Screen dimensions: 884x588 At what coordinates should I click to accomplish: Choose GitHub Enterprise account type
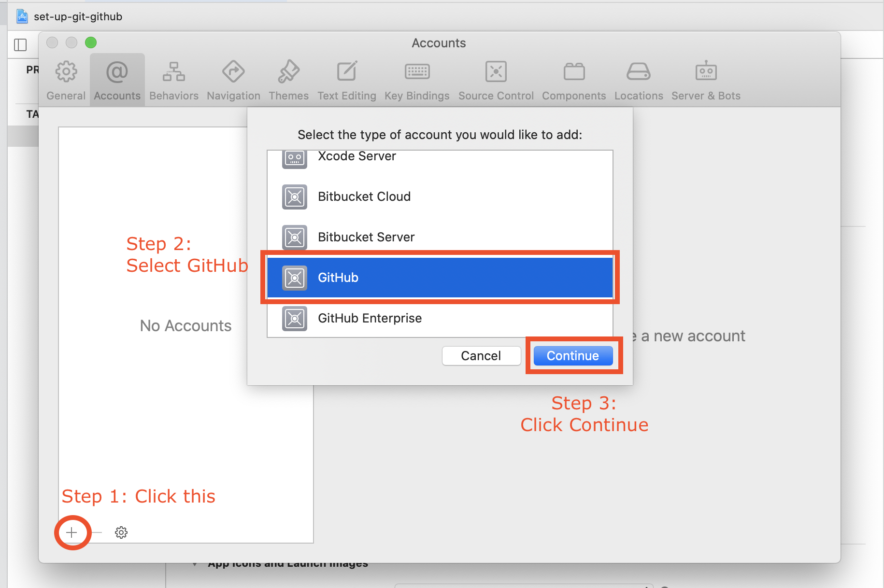pyautogui.click(x=440, y=318)
